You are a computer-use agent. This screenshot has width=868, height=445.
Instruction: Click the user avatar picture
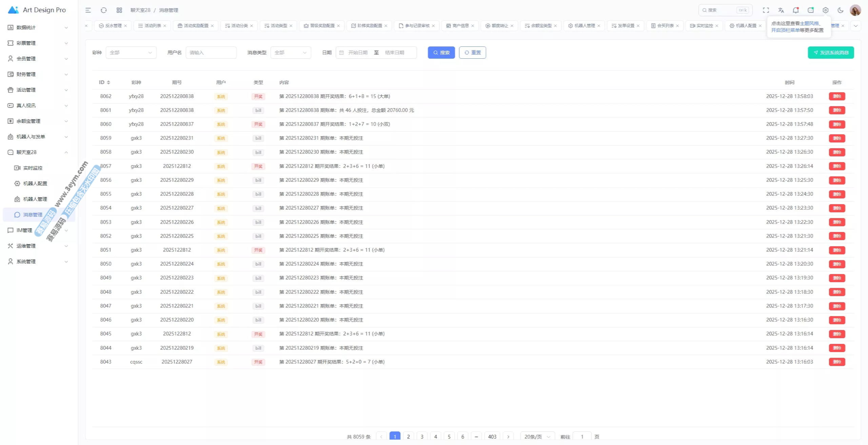855,10
